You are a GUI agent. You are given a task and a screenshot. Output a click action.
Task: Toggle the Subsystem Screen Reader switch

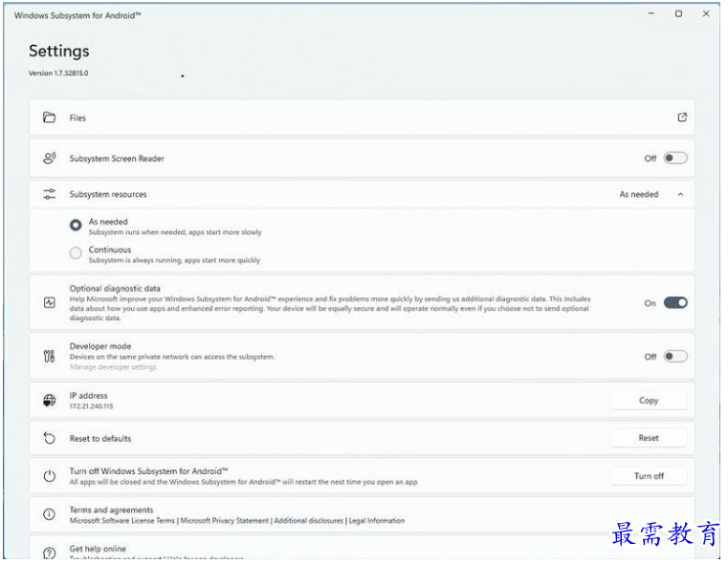(x=675, y=158)
